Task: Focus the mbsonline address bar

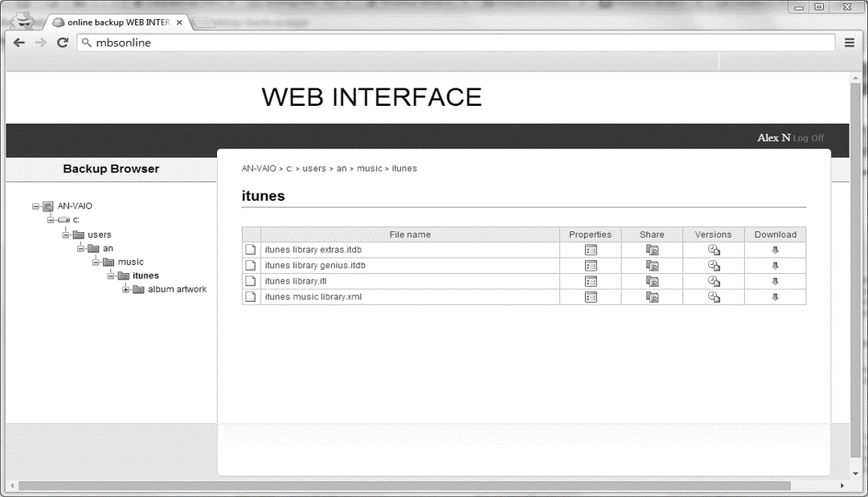Action: coord(456,43)
